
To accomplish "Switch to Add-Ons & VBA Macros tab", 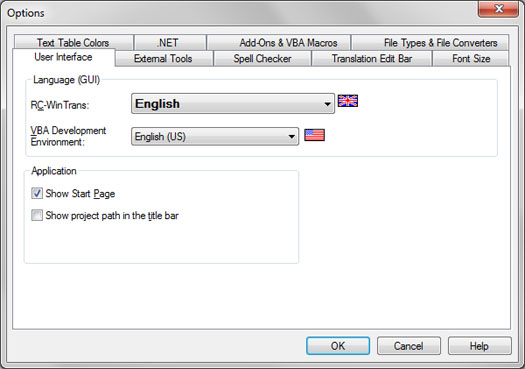I will (279, 43).
